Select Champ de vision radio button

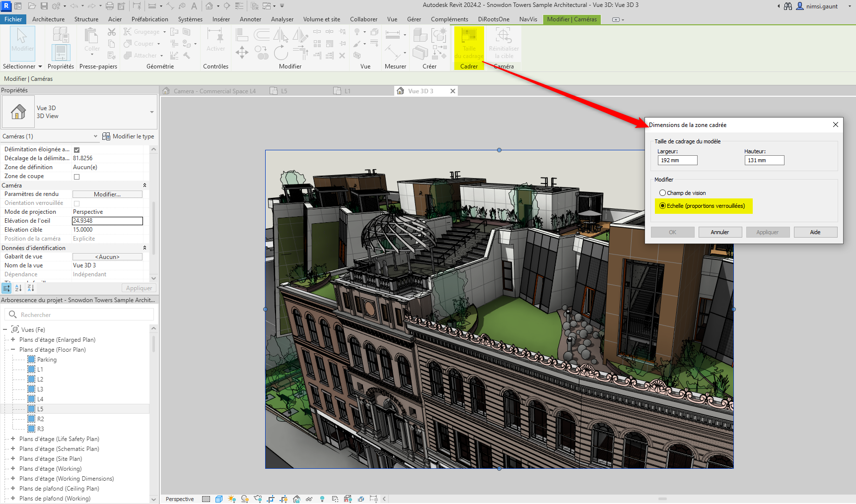pos(662,193)
